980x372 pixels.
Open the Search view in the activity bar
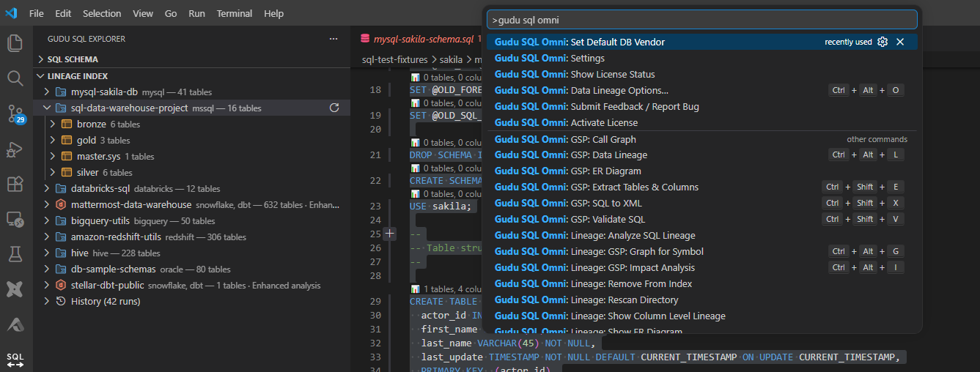click(15, 78)
